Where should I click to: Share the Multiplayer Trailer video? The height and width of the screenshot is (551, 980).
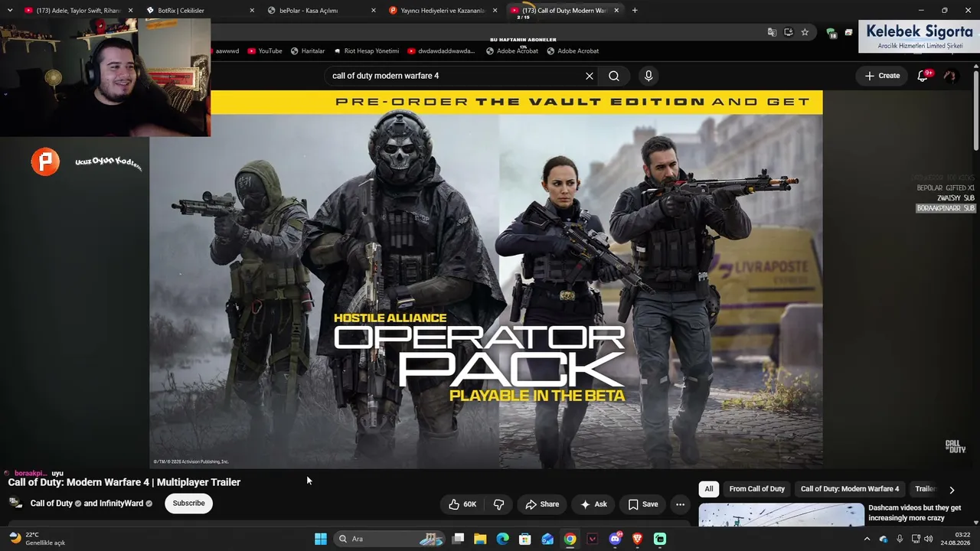542,504
